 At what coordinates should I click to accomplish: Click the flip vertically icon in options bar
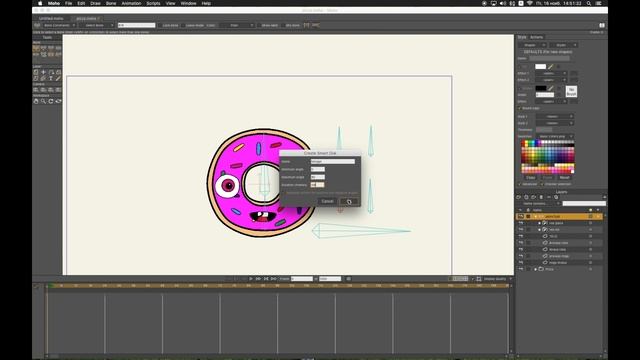316,25
